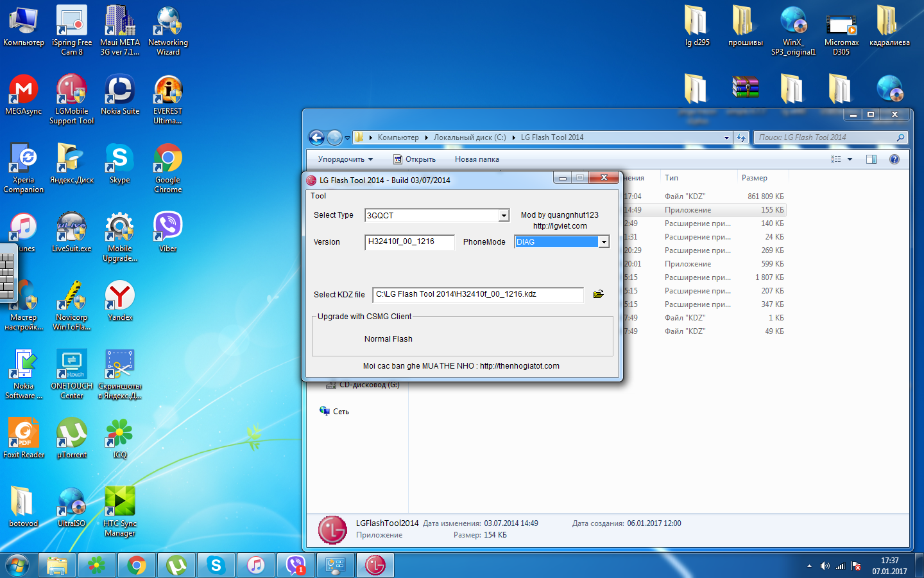Click the Viber taskbar icon
The image size is (924, 578).
coord(295,565)
